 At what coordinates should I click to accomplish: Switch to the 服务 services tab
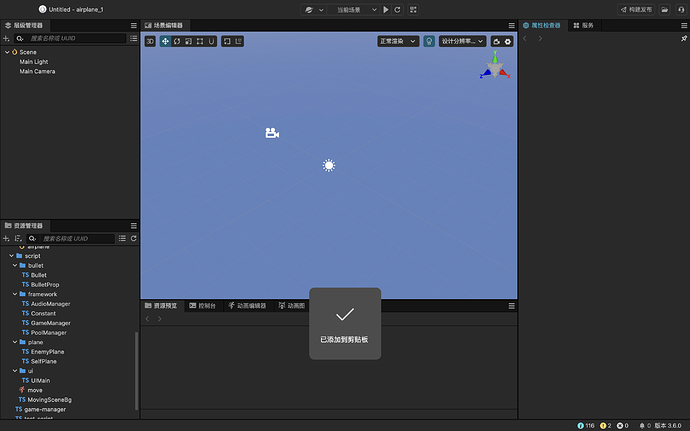[x=584, y=26]
